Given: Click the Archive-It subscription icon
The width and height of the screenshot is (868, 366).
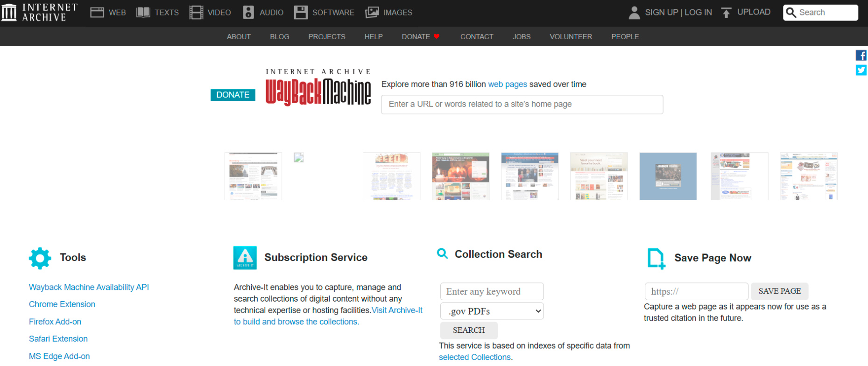Looking at the screenshot, I should click(x=245, y=258).
